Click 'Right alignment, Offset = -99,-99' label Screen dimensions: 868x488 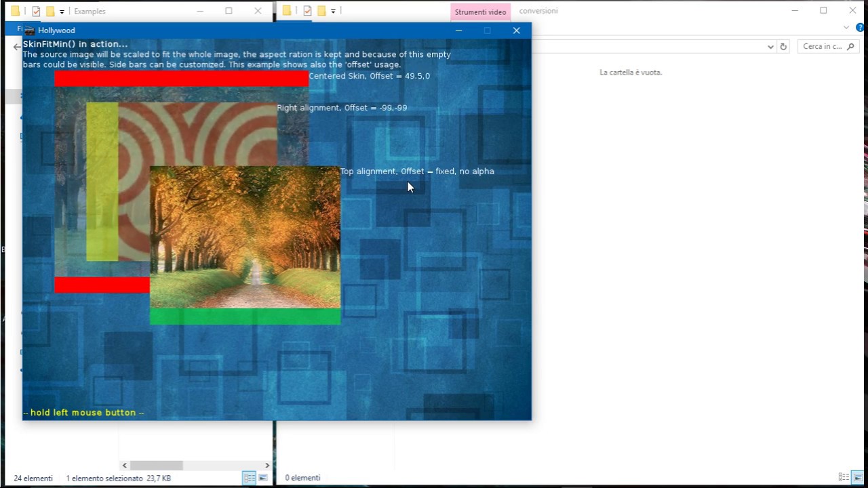coord(342,108)
